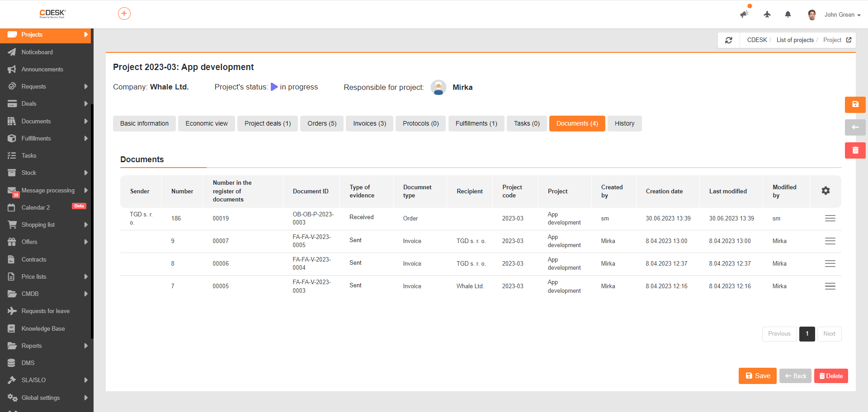Image resolution: width=868 pixels, height=412 pixels.
Task: Open Message processing with 39 badge
Action: [45, 190]
